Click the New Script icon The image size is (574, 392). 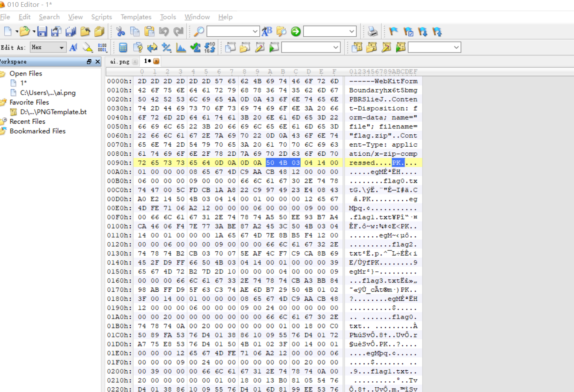pyautogui.click(x=231, y=47)
